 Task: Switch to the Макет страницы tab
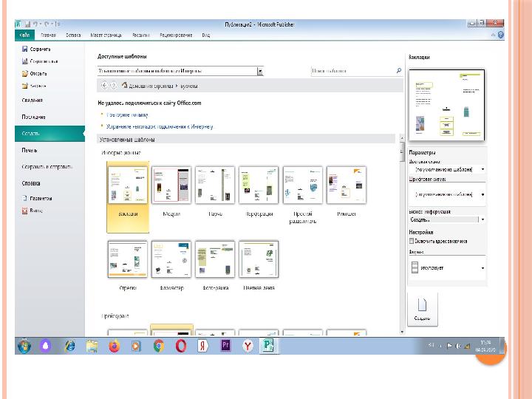pyautogui.click(x=106, y=35)
